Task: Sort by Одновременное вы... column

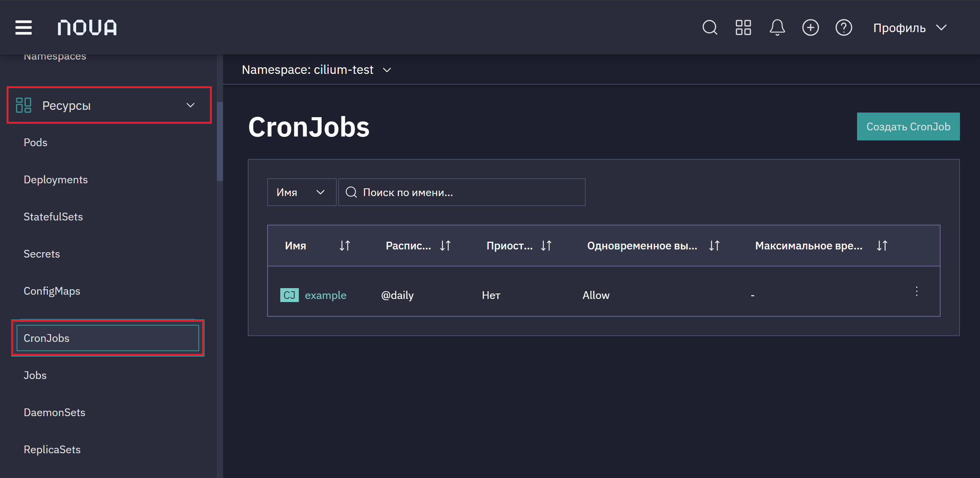Action: [x=714, y=246]
